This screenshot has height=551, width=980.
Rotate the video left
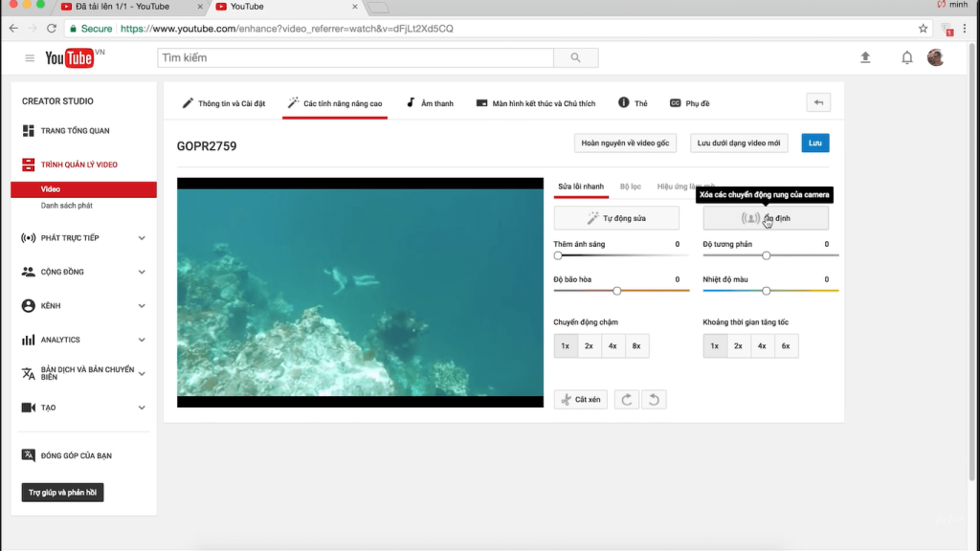coord(653,399)
